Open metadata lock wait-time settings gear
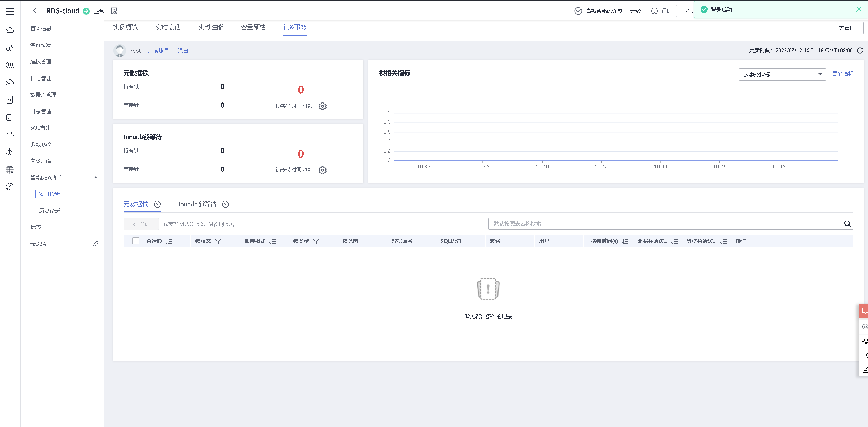The height and width of the screenshot is (427, 868). click(x=322, y=106)
